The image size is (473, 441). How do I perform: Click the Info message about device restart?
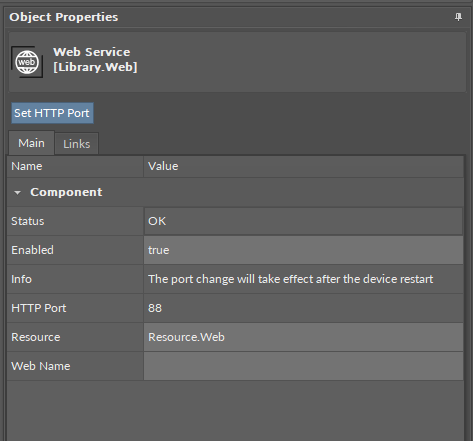[x=290, y=279]
